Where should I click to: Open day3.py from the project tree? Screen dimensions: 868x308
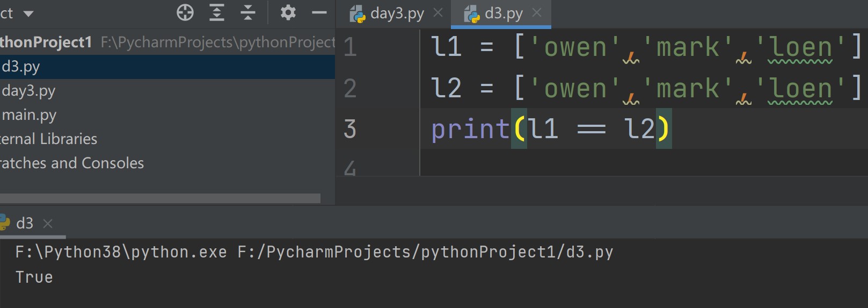(28, 91)
